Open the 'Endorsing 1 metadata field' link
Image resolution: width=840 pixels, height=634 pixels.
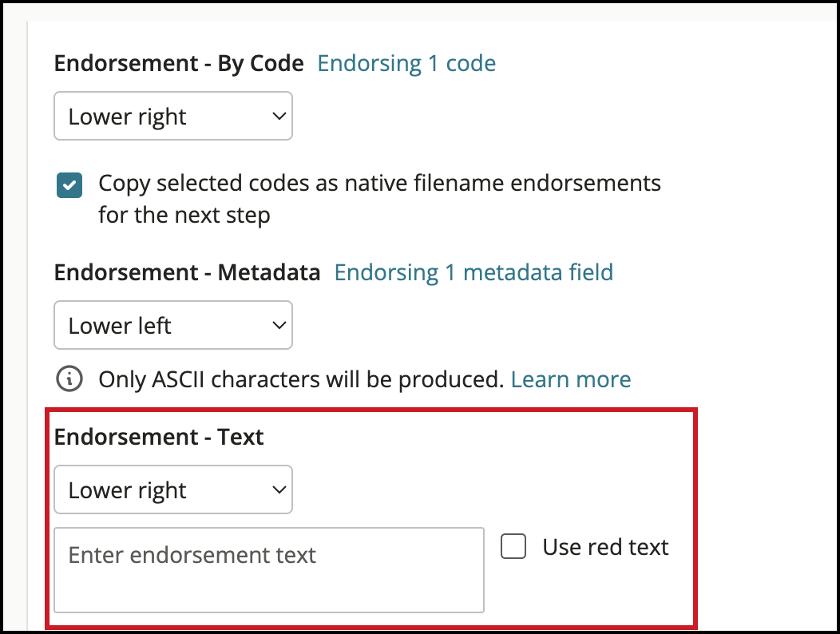(x=473, y=272)
